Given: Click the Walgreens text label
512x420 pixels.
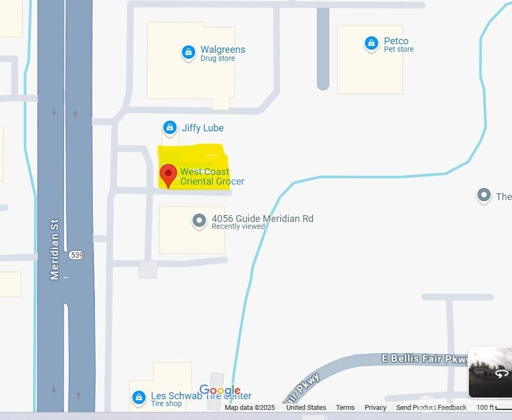Looking at the screenshot, I should click(223, 49).
